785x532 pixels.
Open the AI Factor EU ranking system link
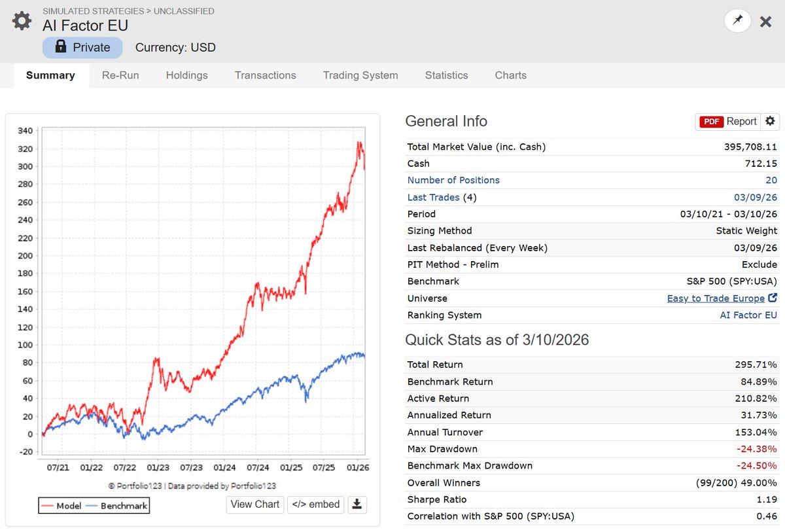(x=748, y=315)
